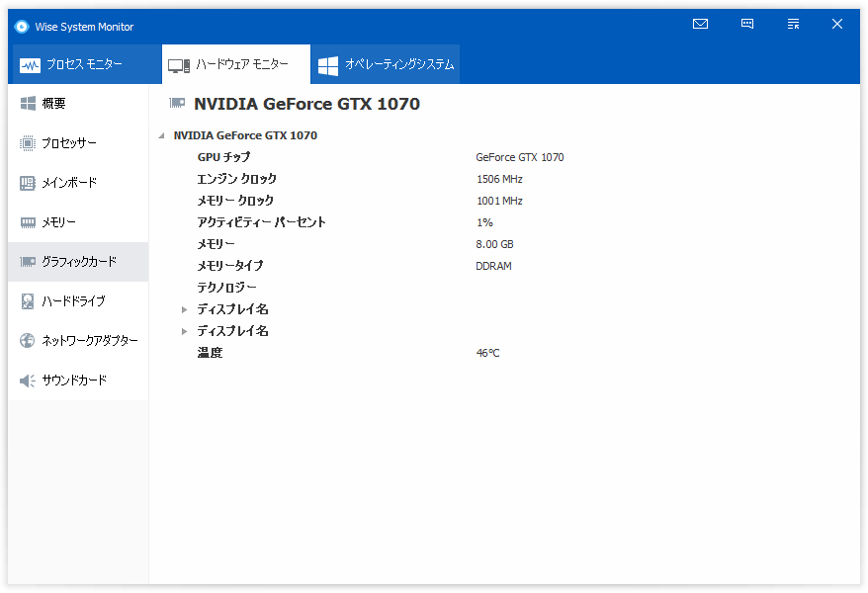This screenshot has height=593, width=868.
Task: Open the feedback chat icon
Action: (x=746, y=24)
